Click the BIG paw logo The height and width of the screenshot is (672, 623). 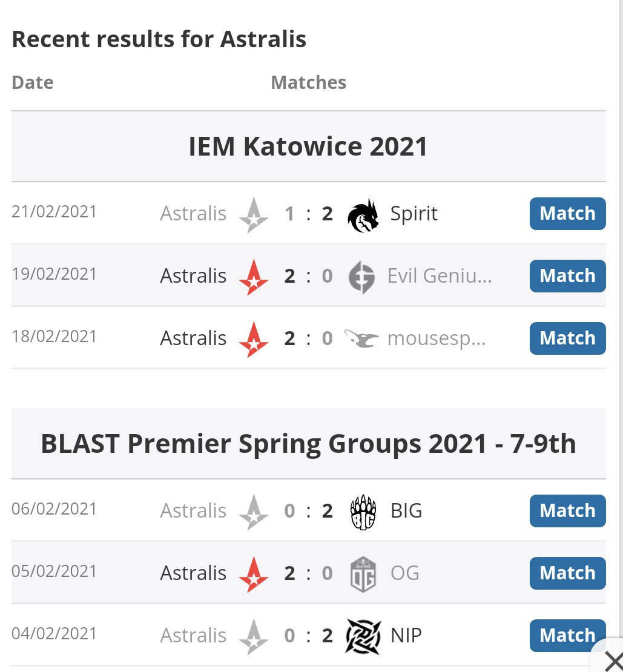pos(363,512)
